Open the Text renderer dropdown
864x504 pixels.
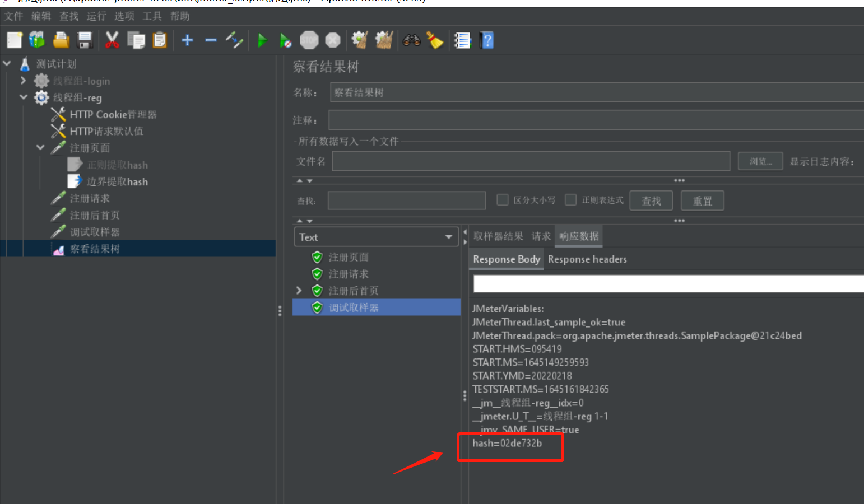coord(377,237)
